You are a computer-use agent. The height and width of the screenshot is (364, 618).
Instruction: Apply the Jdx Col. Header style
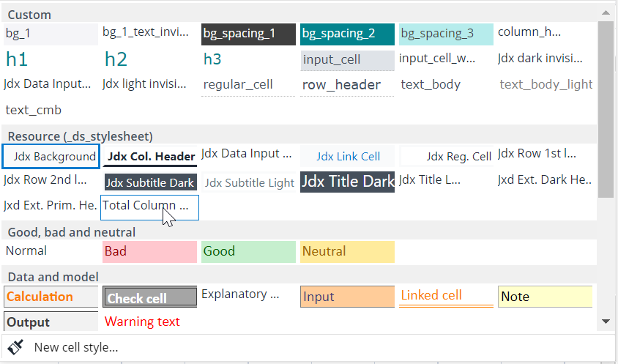click(150, 157)
